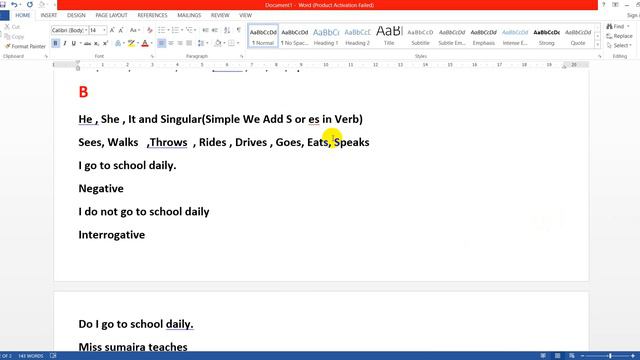Open the font color dropdown arrow
This screenshot has height=360, width=640.
pos(151,43)
